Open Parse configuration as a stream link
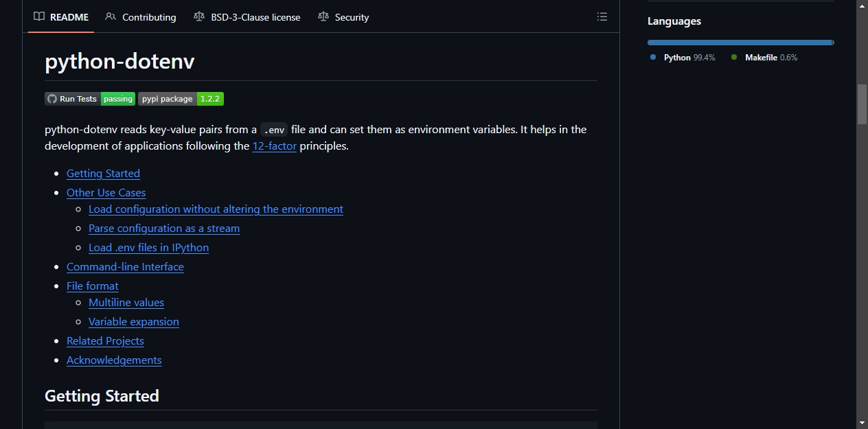 point(164,229)
